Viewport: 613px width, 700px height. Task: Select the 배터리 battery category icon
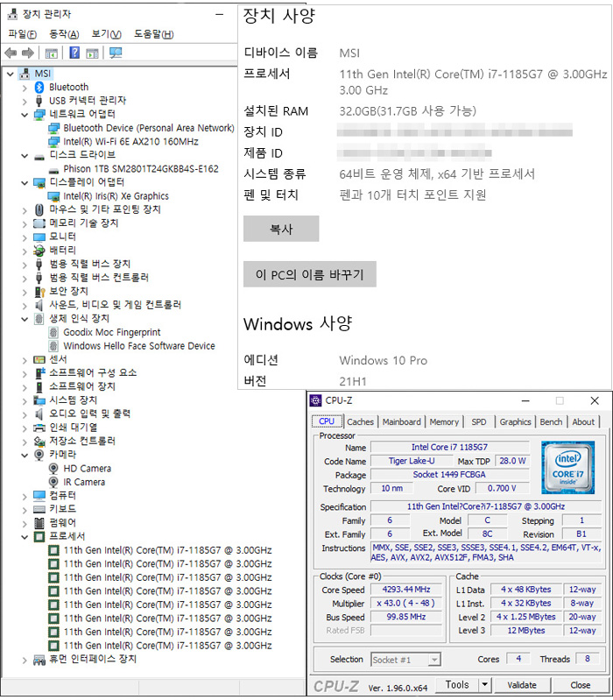click(39, 251)
